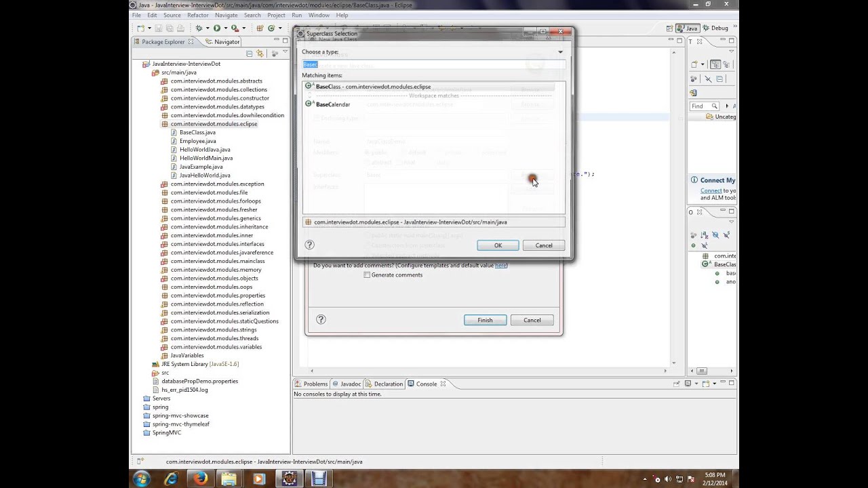The width and height of the screenshot is (868, 488).
Task: Click the New file toolbar icon
Action: tap(140, 28)
